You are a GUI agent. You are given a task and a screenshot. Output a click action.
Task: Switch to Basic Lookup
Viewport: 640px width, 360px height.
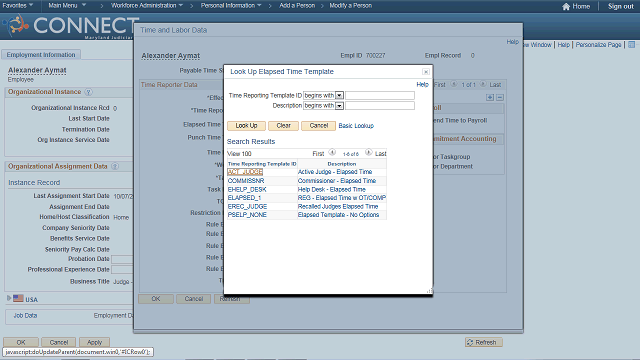click(356, 126)
